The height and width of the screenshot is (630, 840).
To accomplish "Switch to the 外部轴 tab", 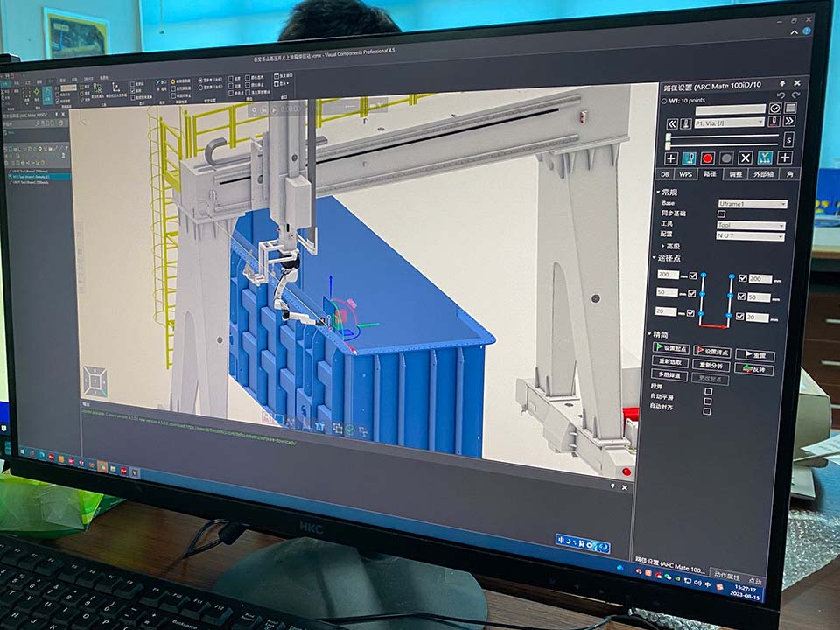I will [761, 175].
